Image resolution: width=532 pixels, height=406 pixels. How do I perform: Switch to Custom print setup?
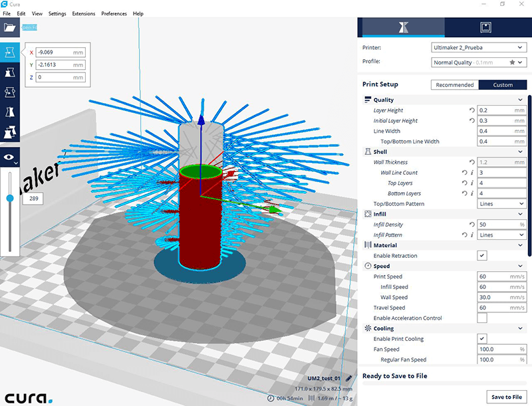point(503,85)
